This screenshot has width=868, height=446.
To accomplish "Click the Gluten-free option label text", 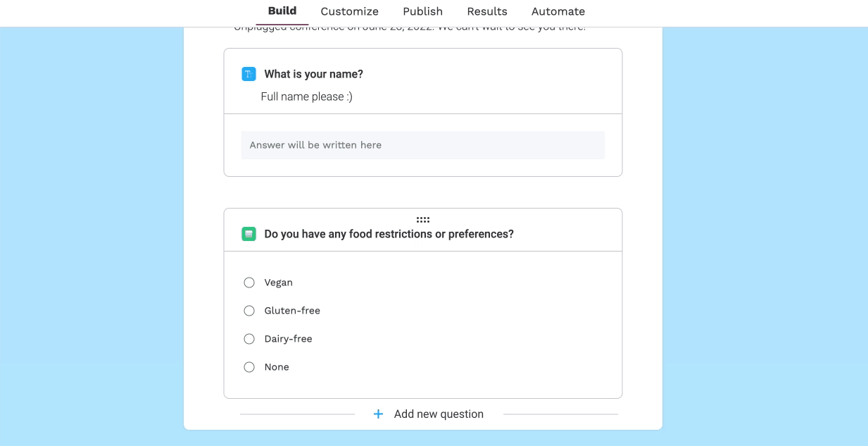I will pyautogui.click(x=292, y=311).
